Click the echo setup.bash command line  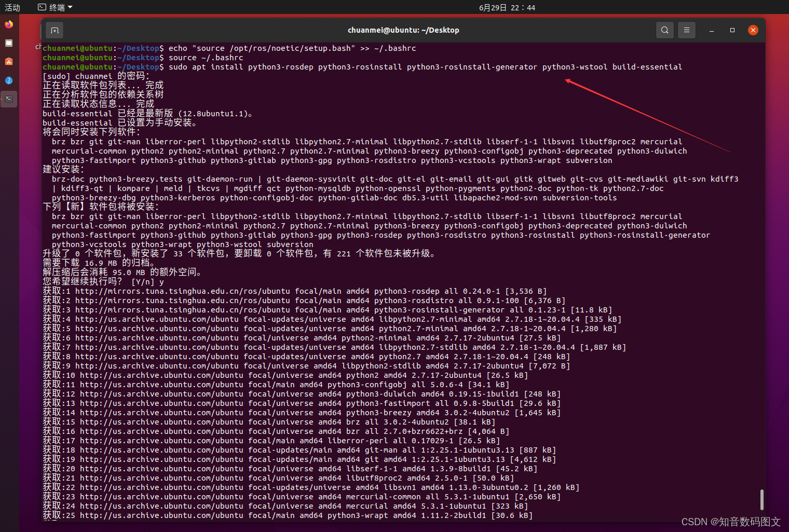pos(292,48)
